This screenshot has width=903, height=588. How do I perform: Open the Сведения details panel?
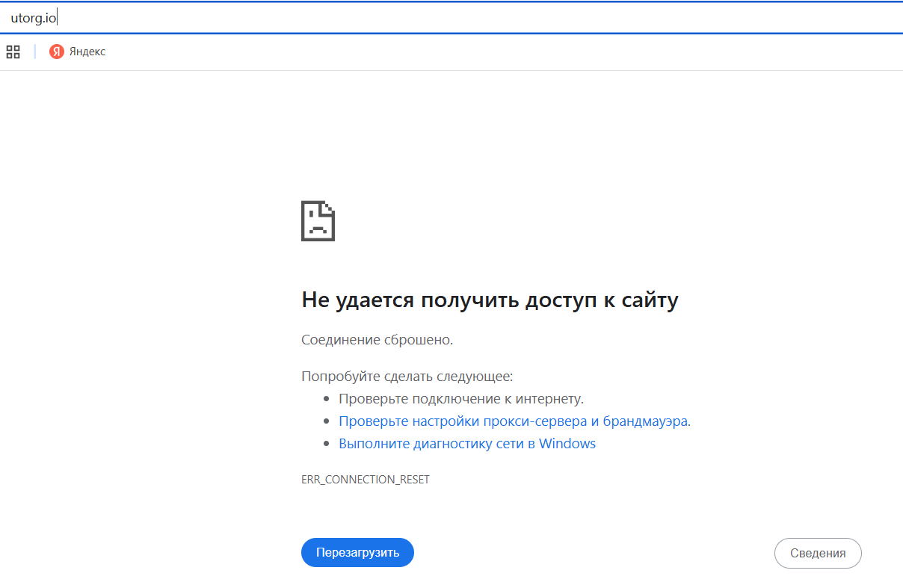click(x=818, y=553)
